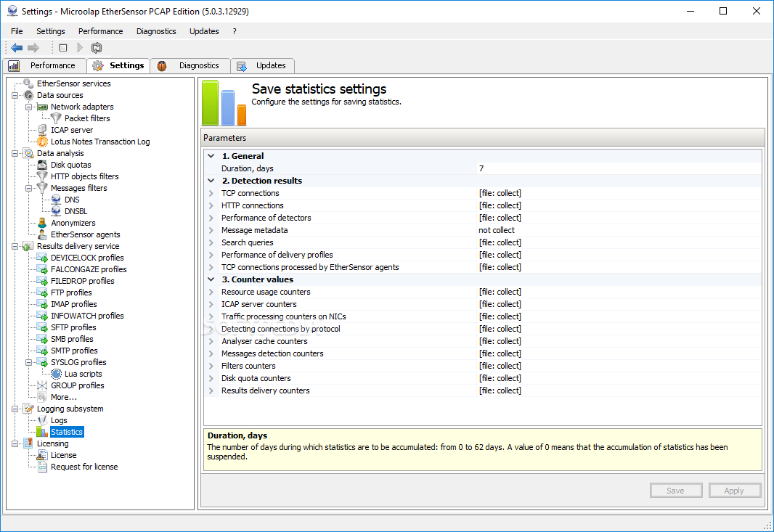Image resolution: width=774 pixels, height=532 pixels.
Task: Open the Diagnostics menu in menu bar
Action: pyautogui.click(x=156, y=31)
